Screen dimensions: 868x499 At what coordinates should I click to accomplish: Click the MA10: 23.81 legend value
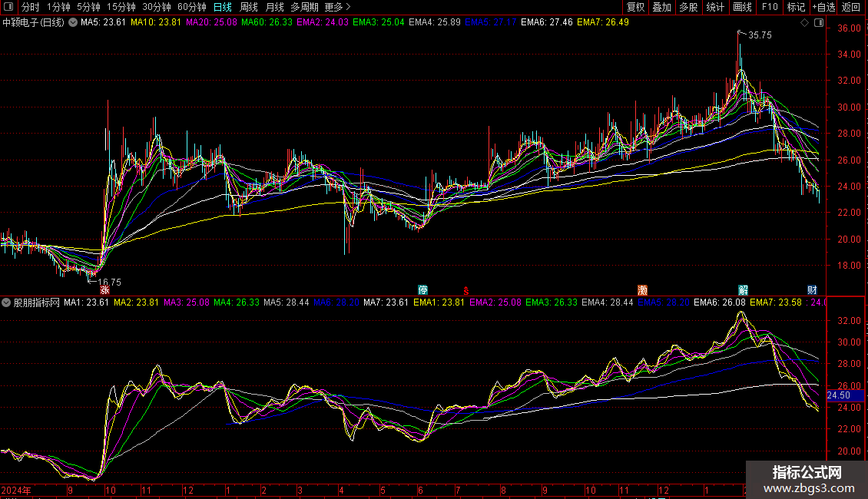(156, 23)
